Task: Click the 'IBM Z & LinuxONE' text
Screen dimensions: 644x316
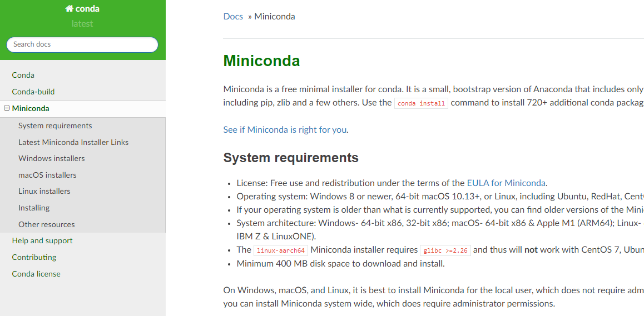Action: click(276, 237)
